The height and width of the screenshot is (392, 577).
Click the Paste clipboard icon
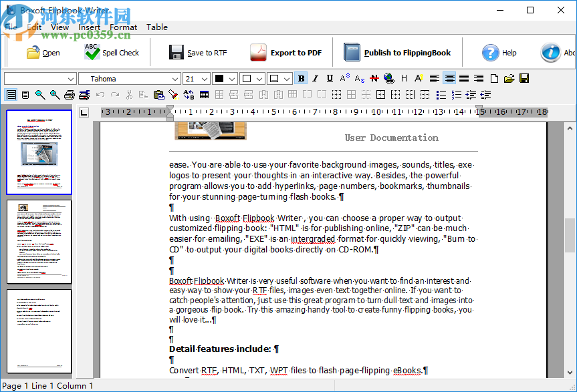click(159, 94)
